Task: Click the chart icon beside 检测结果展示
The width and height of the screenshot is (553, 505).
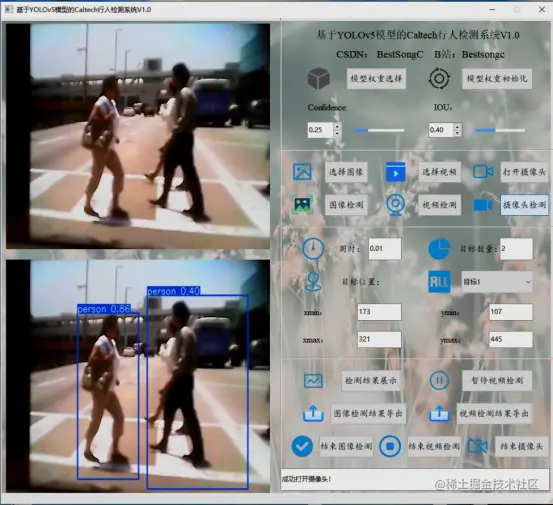Action: click(313, 381)
